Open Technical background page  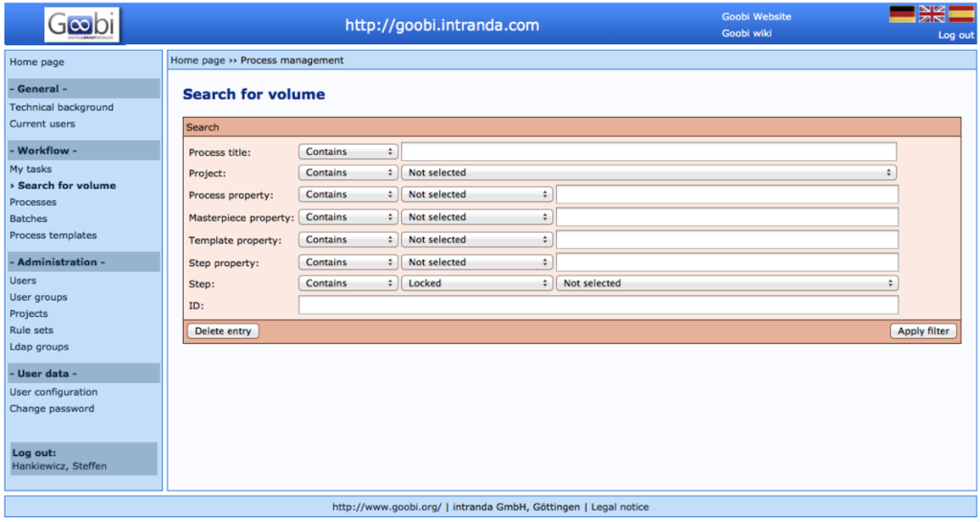point(61,107)
